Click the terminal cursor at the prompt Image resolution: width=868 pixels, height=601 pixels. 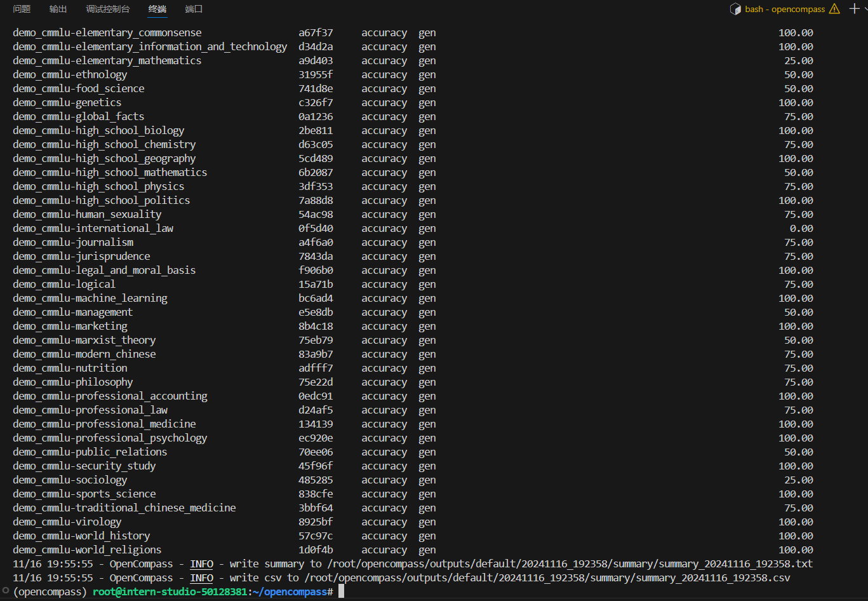tap(341, 591)
